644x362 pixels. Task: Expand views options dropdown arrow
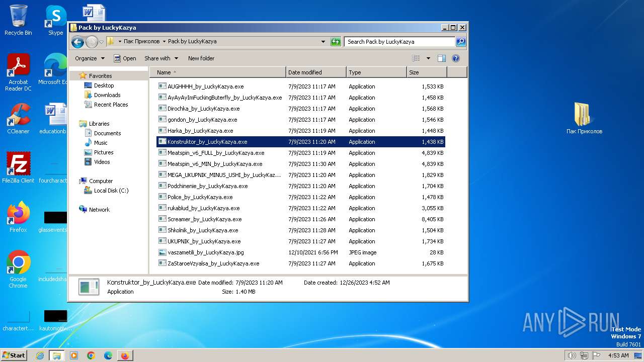tap(428, 58)
